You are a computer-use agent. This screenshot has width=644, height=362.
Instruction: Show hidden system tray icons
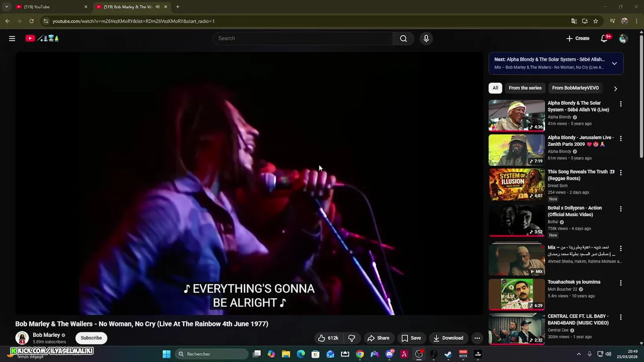(x=579, y=354)
